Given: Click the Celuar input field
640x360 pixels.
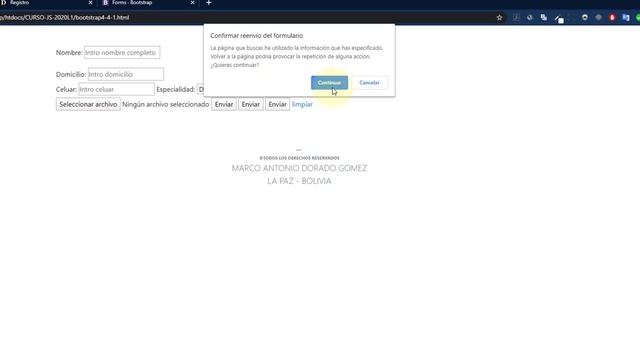Looking at the screenshot, I should point(116,89).
